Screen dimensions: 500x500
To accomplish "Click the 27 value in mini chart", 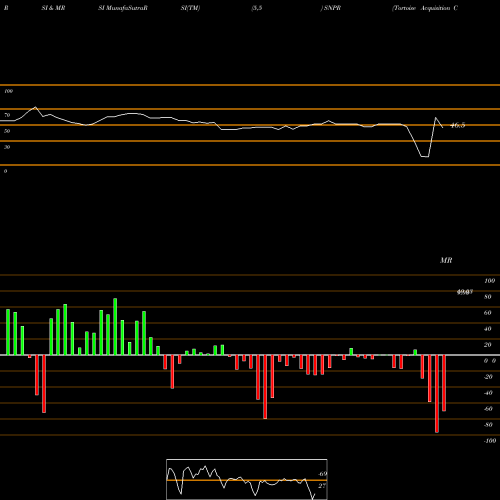I will [322, 486].
